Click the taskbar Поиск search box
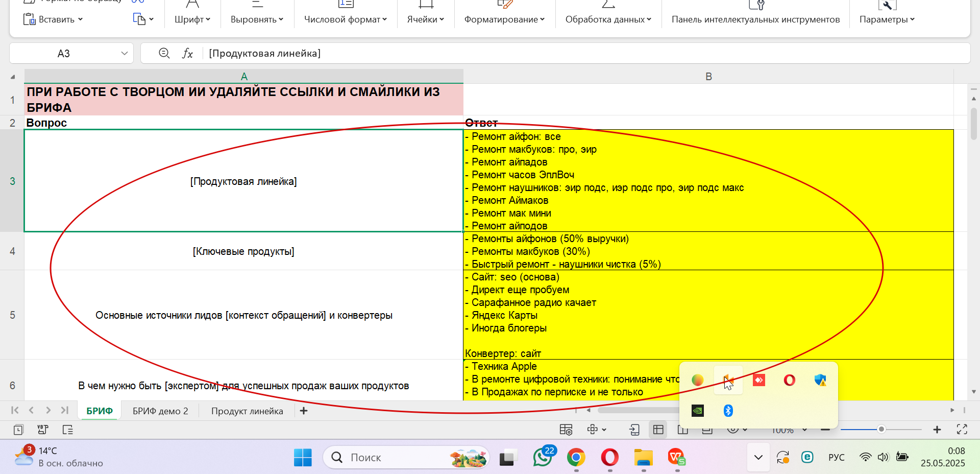Screen dimensions: 980x474 (406, 457)
